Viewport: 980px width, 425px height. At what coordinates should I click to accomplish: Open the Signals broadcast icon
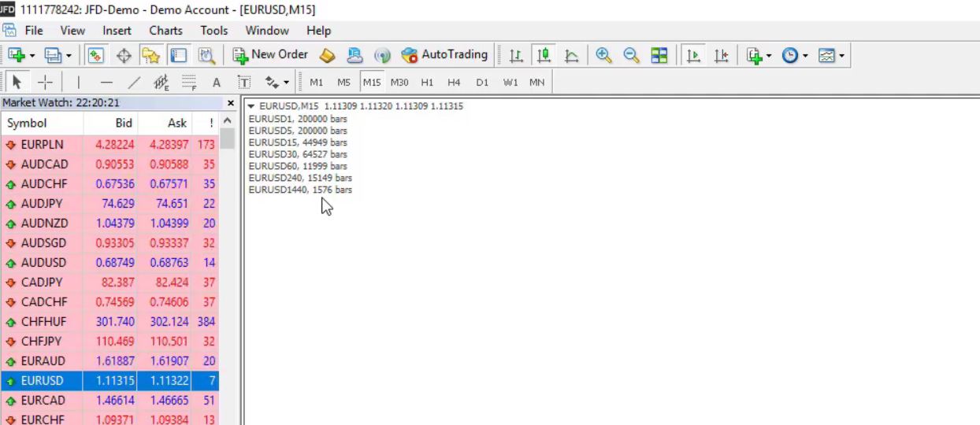point(382,55)
